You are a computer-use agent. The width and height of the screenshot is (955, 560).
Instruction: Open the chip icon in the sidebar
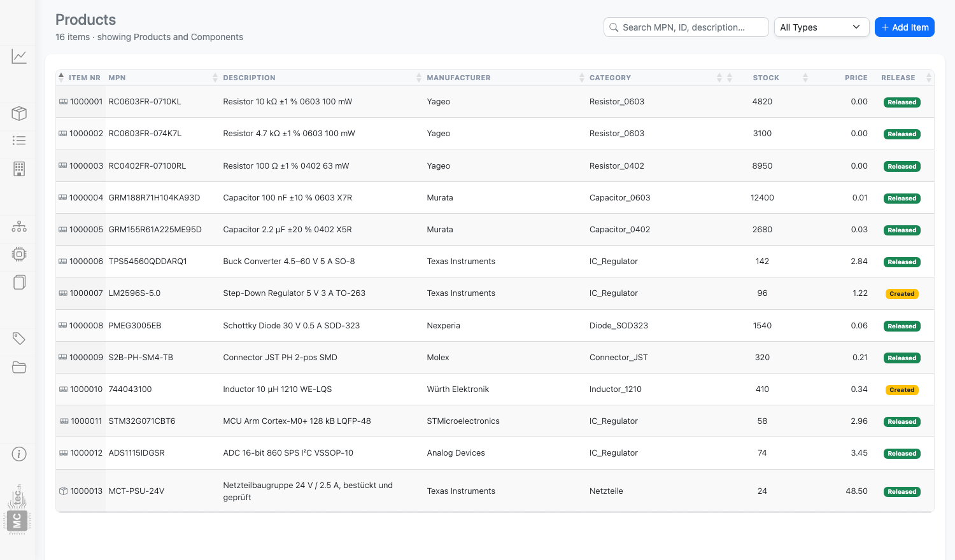(x=19, y=255)
